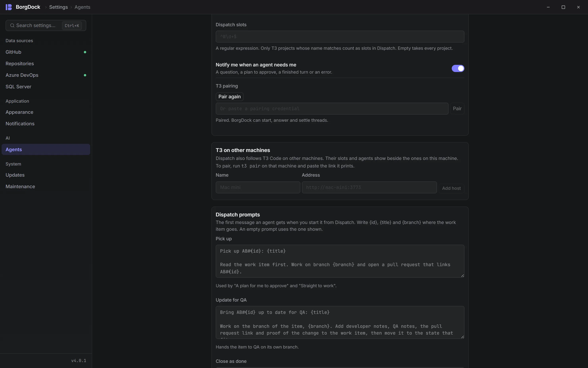Focus the Search settings field
588x368 pixels.
[46, 25]
